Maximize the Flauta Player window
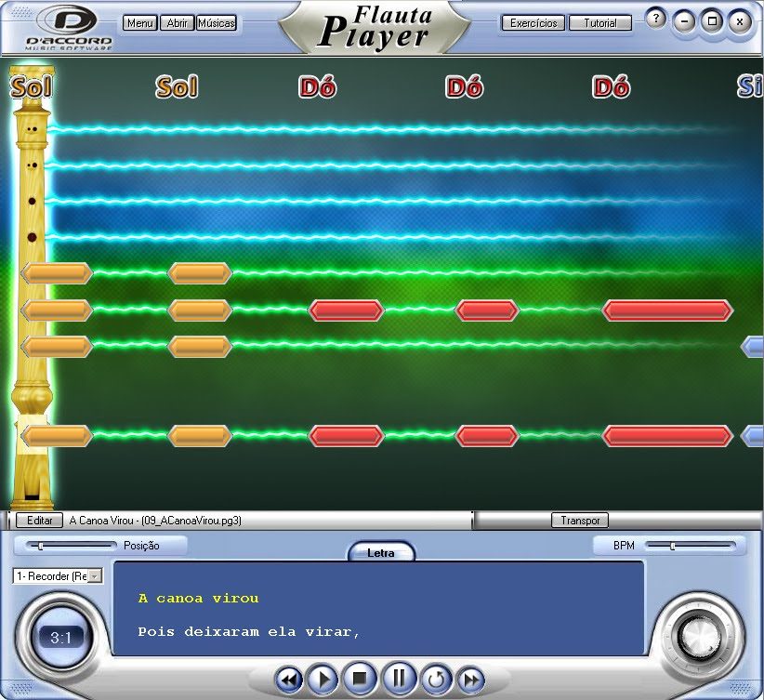The height and width of the screenshot is (700, 764). pos(712,21)
